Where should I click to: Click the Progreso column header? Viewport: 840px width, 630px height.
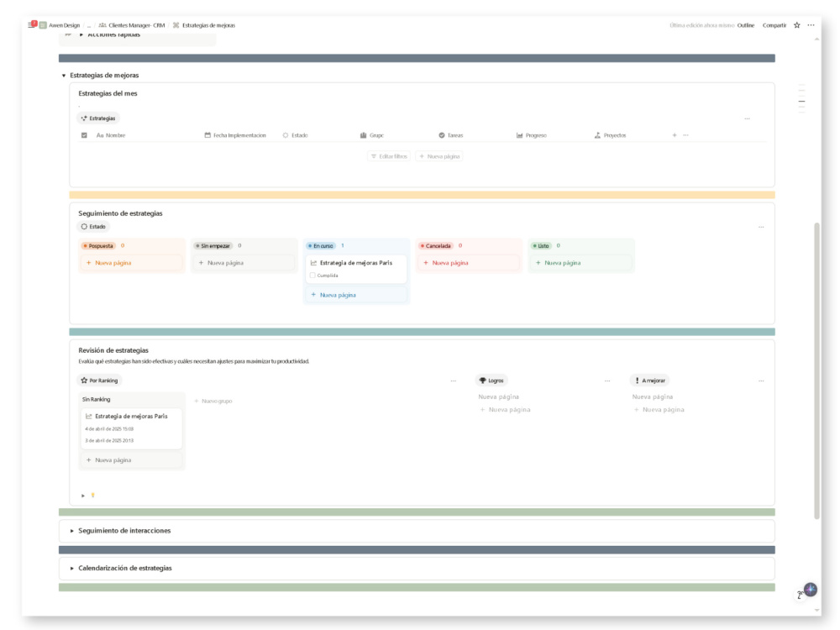pos(532,135)
